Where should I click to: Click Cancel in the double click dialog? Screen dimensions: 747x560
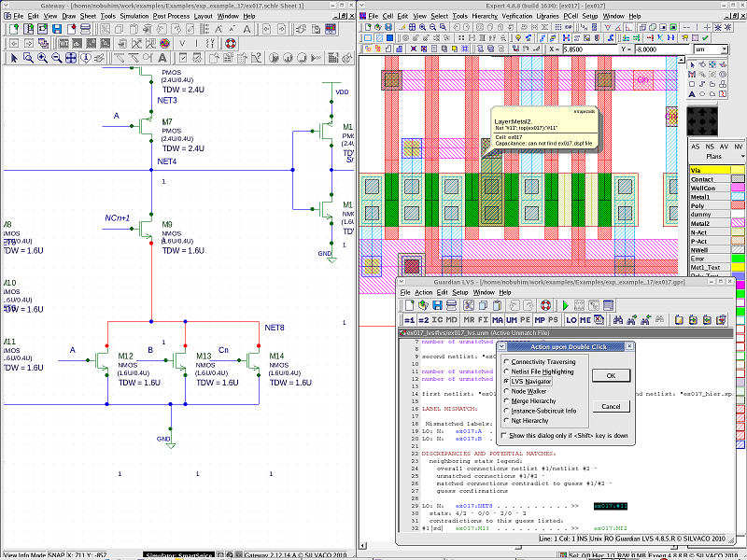click(610, 406)
